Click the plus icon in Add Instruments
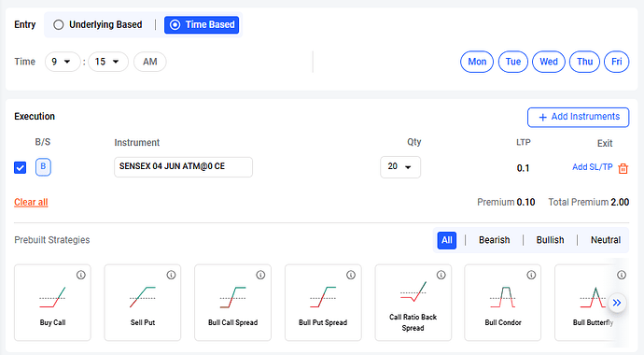 (x=542, y=118)
